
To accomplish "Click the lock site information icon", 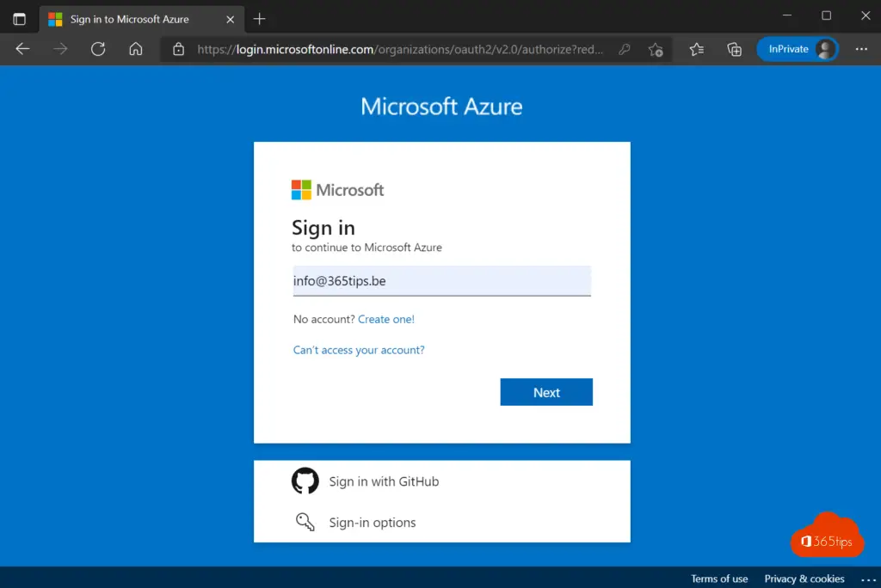I will tap(179, 49).
